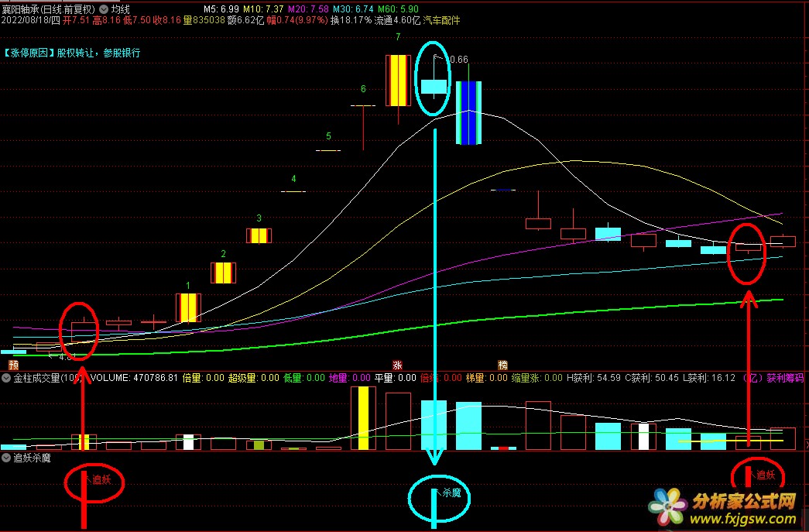Select the large blue candle after the peak
Viewport: 809px width, 532px height.
[469, 112]
